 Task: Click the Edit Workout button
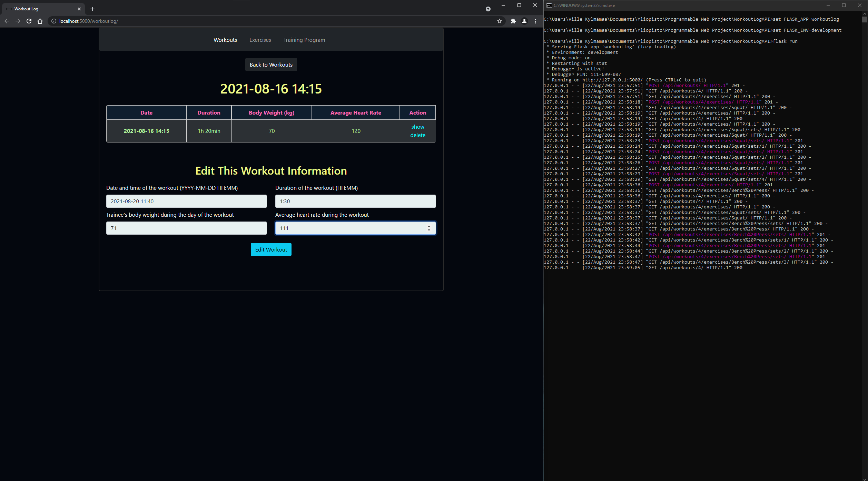click(270, 249)
